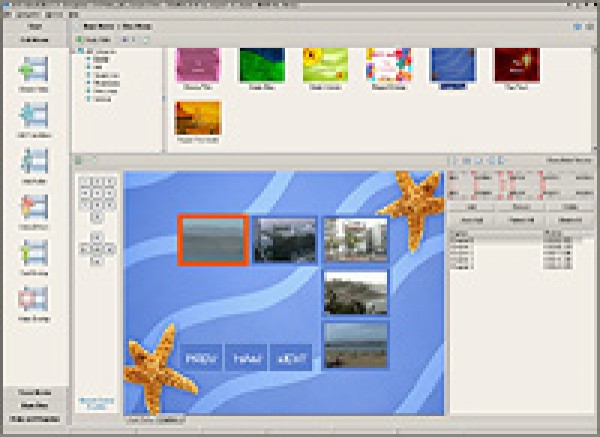Screen dimensions: 600x437
Task: Select the pink magenta menu template thumbnail
Action: point(198,65)
